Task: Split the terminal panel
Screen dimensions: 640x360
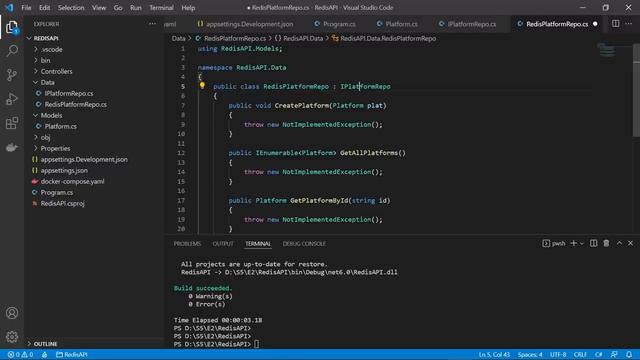Action: (x=593, y=243)
